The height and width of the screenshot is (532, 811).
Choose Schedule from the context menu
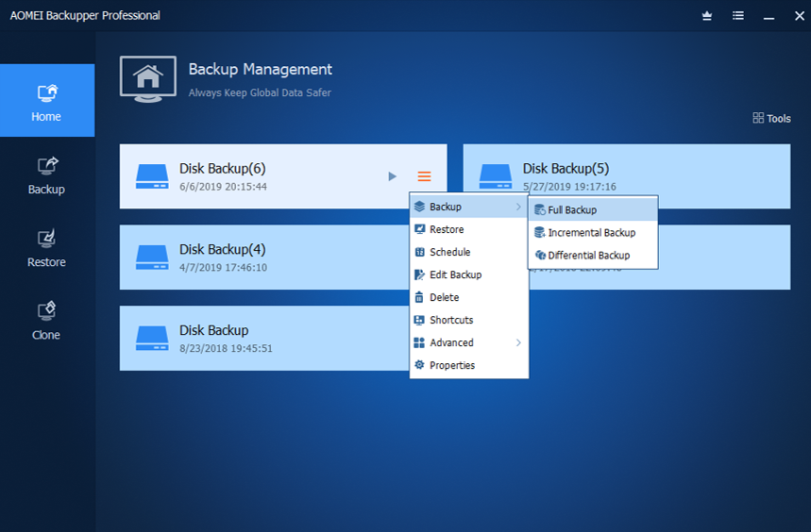[468, 252]
